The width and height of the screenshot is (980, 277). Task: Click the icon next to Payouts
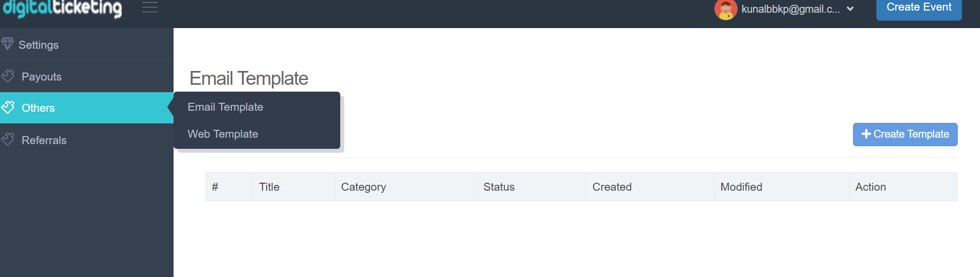[x=7, y=76]
